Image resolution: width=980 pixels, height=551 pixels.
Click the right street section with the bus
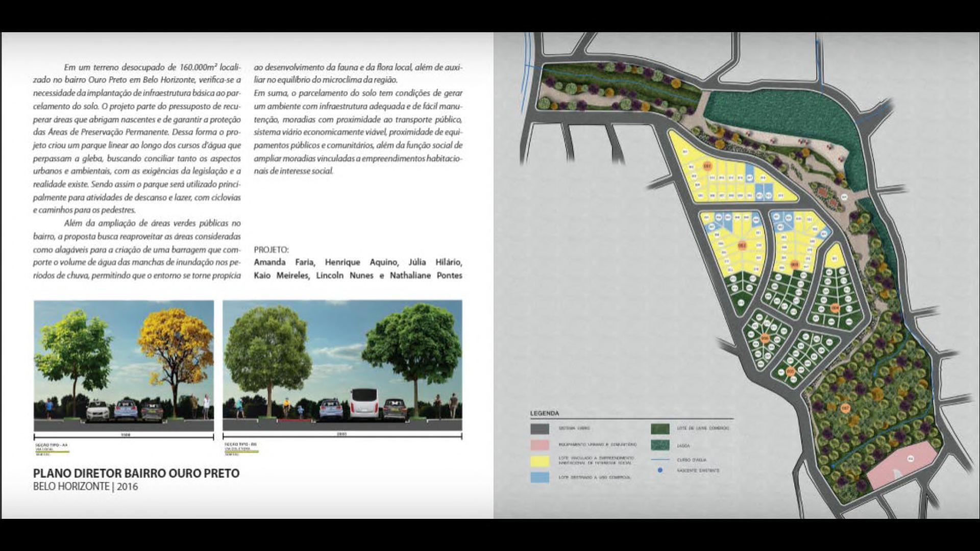342,365
